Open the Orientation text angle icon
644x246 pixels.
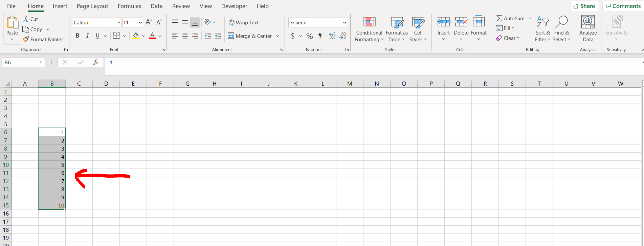208,22
